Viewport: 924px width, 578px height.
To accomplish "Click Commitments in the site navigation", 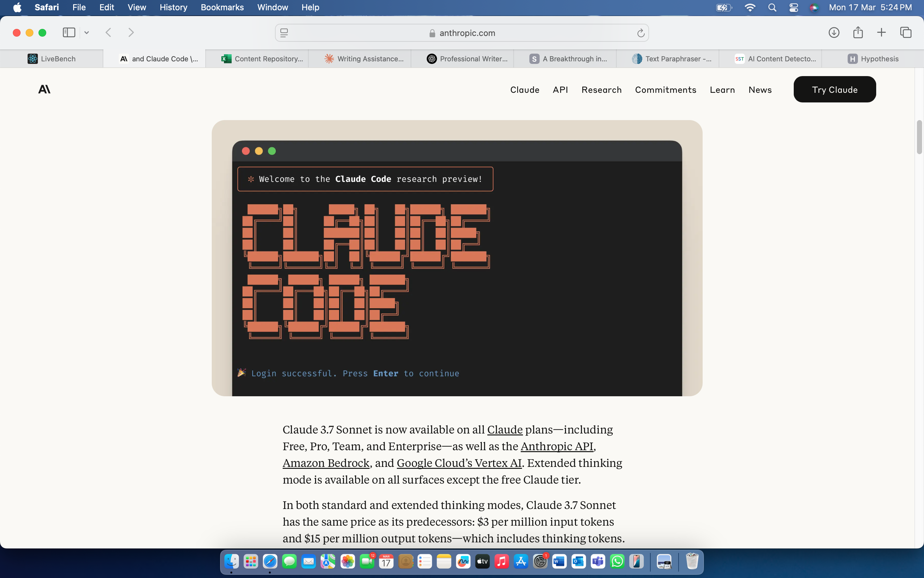I will point(665,90).
